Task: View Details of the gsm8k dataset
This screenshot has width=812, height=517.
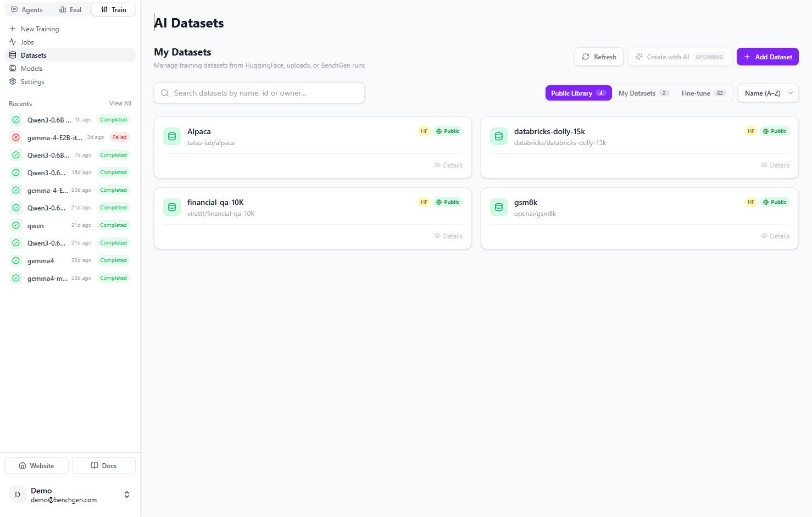Action: 775,236
